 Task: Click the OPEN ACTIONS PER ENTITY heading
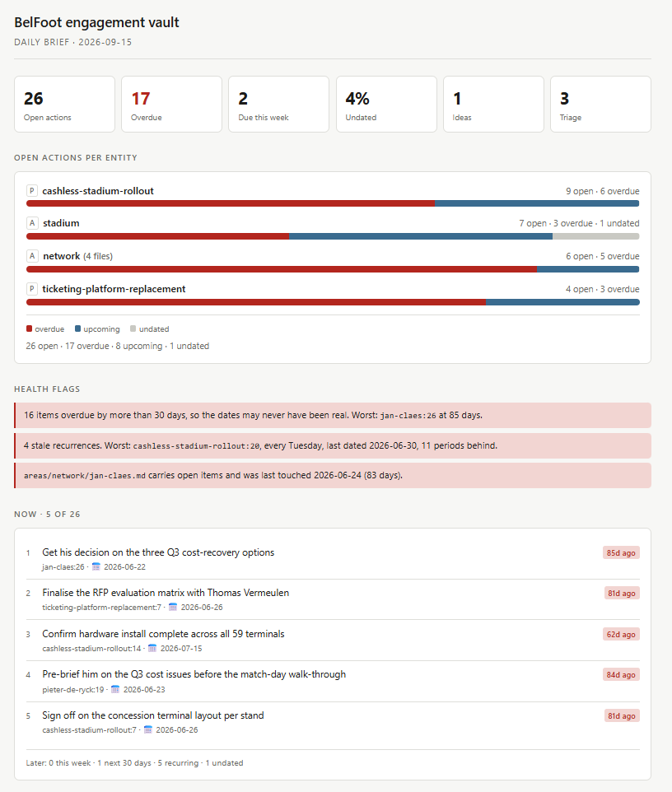point(76,157)
